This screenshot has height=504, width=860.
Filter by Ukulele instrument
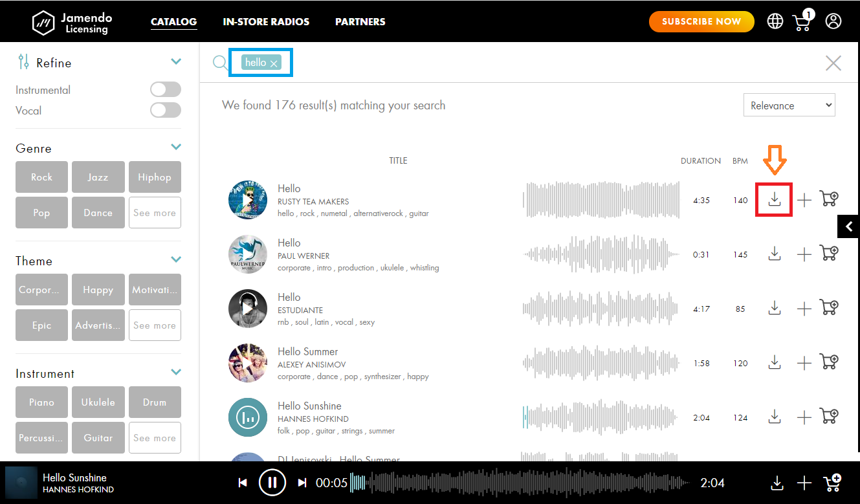point(98,402)
